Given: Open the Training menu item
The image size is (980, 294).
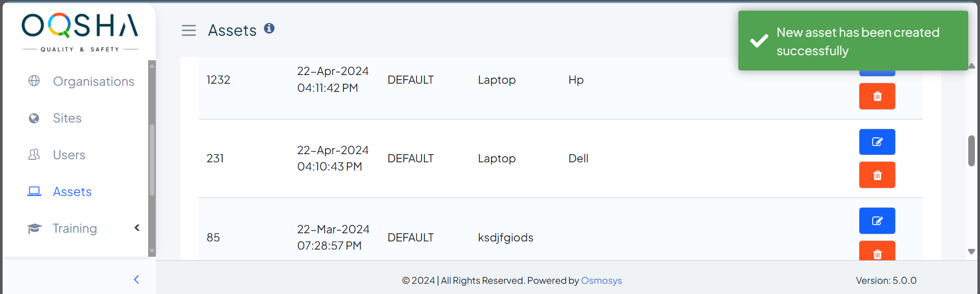Looking at the screenshot, I should 75,228.
